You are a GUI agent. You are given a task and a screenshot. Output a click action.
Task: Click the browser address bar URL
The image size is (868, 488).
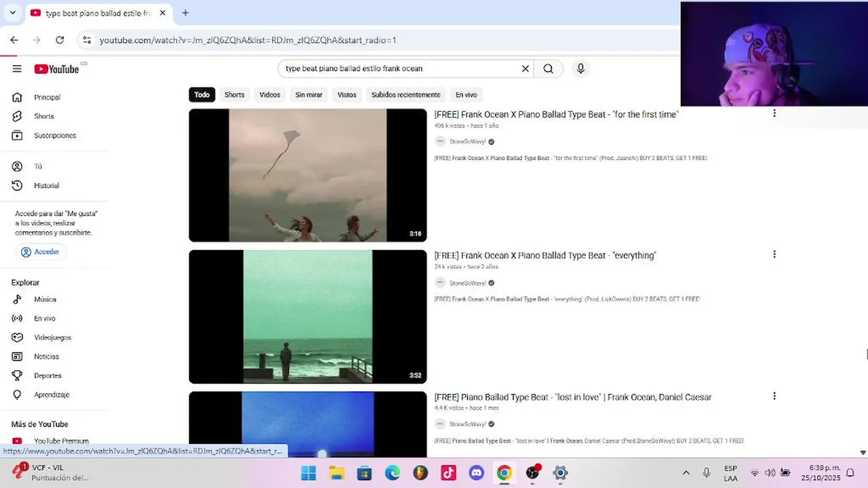click(248, 40)
